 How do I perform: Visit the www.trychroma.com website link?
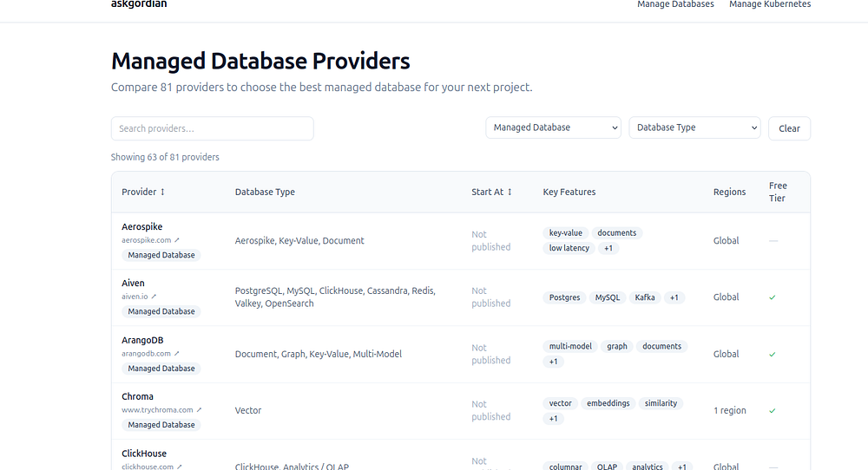click(x=157, y=409)
